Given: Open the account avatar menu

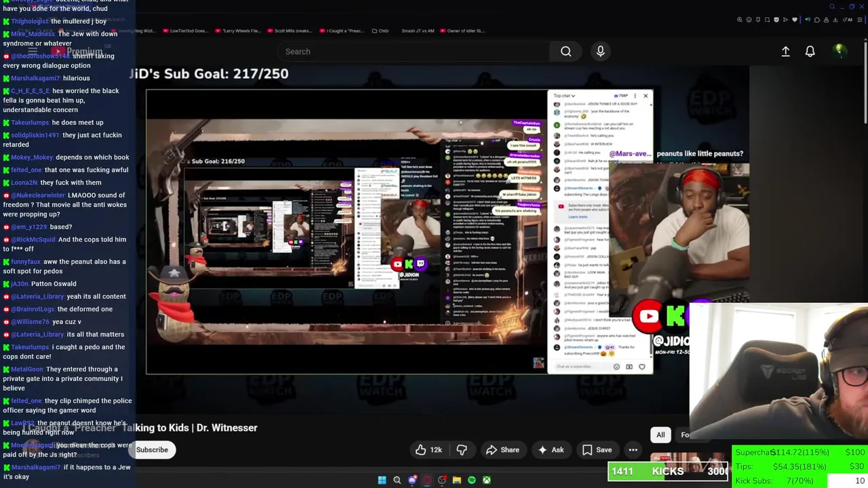Looking at the screenshot, I should pos(839,51).
